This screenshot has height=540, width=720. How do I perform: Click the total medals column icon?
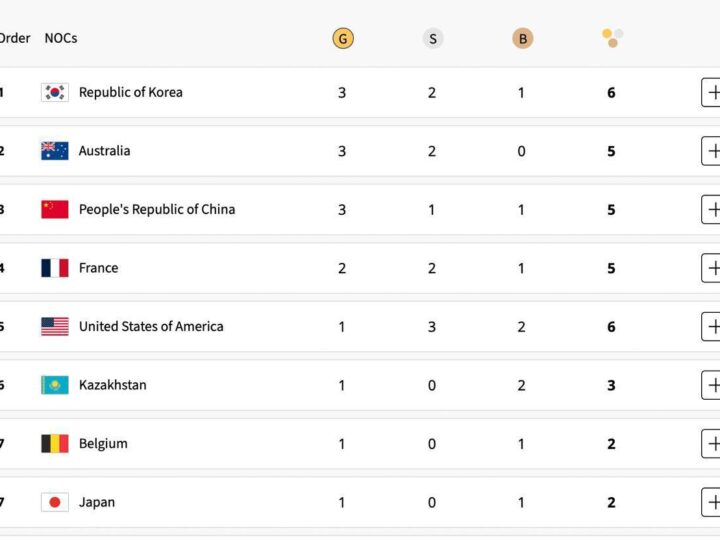coord(612,38)
